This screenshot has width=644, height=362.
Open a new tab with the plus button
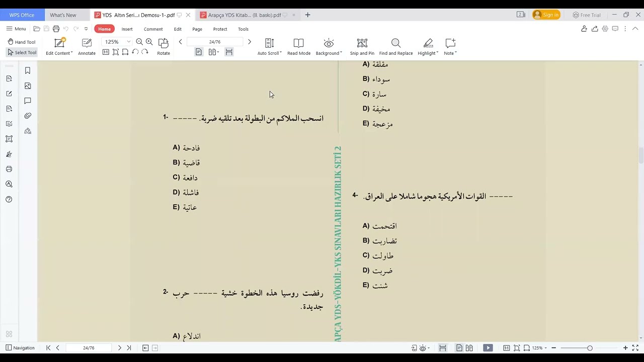pos(307,15)
